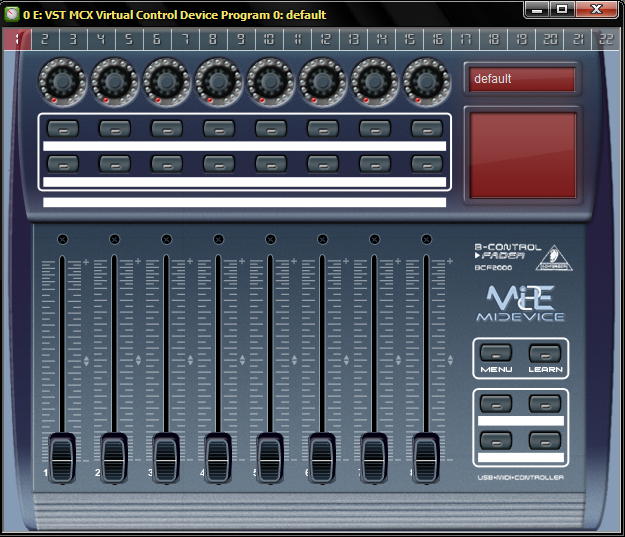Click the fourth rotary encoder knob
Screen dimensions: 625x537
(218, 82)
